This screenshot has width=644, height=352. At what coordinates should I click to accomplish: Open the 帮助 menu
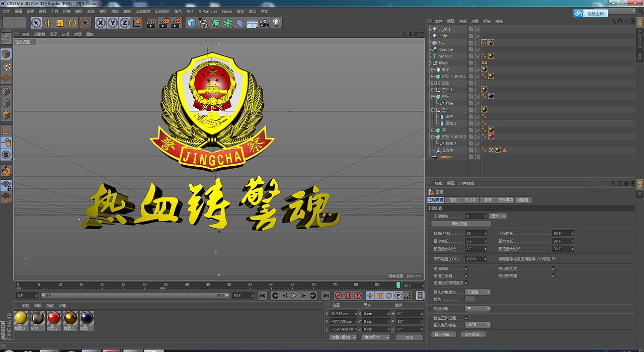click(x=265, y=11)
